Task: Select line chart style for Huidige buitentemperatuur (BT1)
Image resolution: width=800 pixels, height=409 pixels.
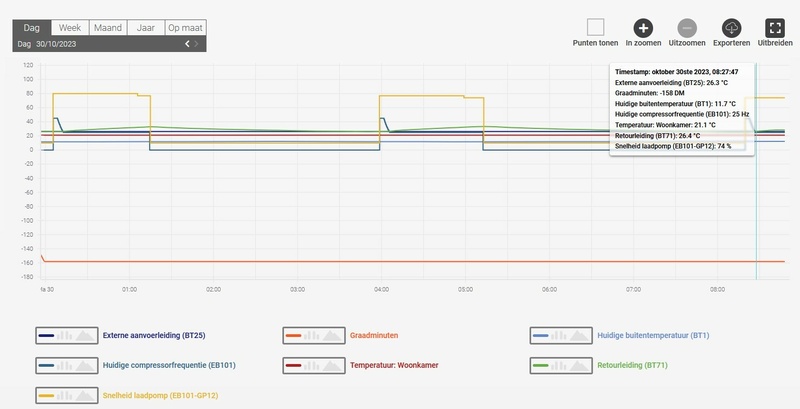Action: [540, 336]
